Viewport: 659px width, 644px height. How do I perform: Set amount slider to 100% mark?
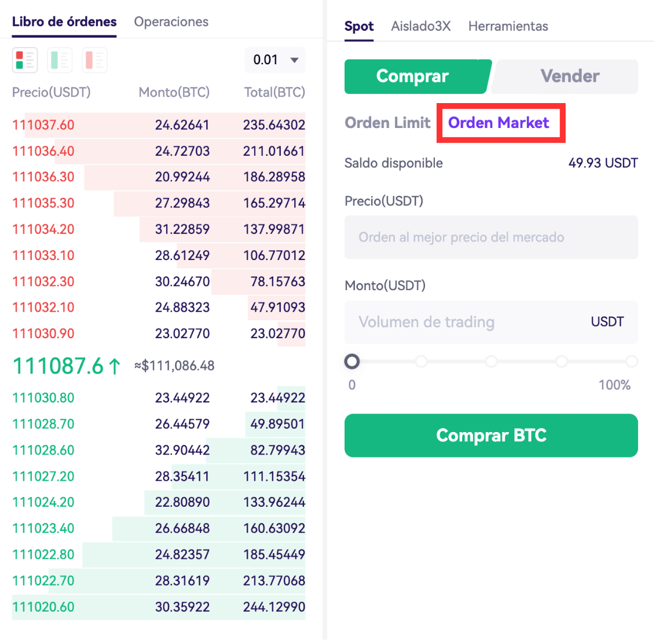click(x=631, y=362)
